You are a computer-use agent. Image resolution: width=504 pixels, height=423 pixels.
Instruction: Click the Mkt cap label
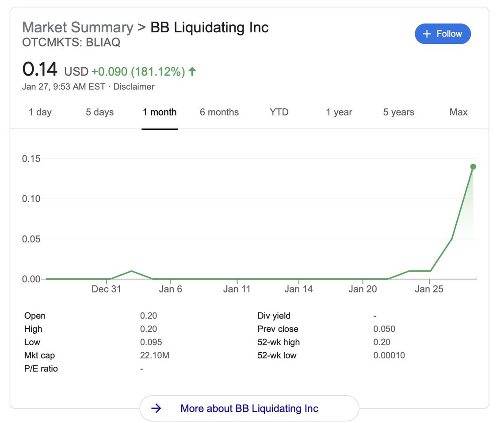[39, 355]
